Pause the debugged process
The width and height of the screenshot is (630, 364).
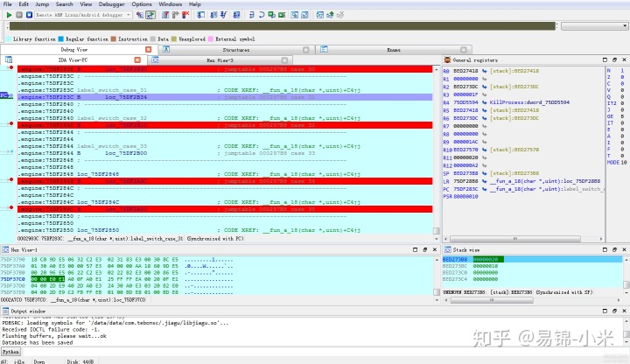[19, 15]
